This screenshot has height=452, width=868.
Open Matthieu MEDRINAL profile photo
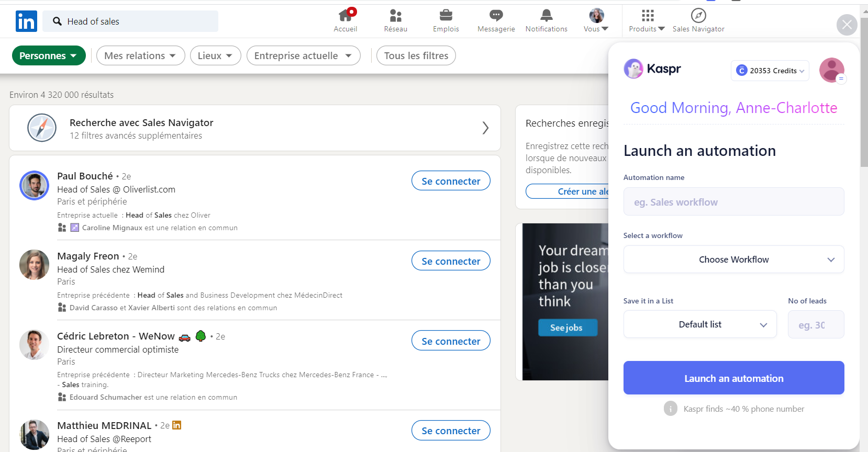click(35, 434)
